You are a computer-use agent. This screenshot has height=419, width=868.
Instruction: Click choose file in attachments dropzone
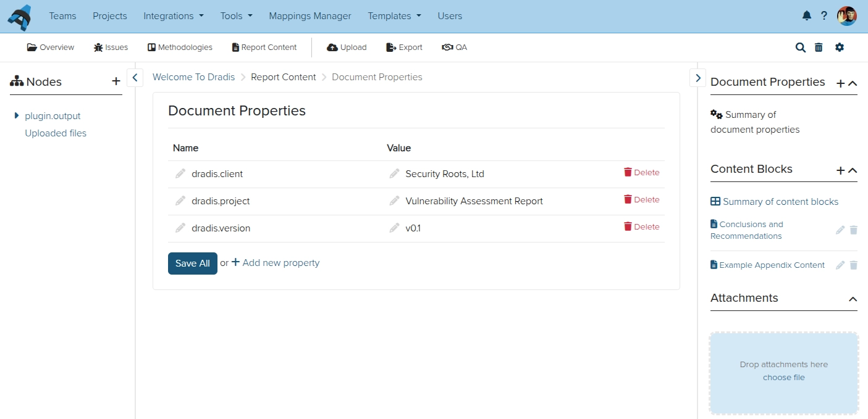(784, 378)
